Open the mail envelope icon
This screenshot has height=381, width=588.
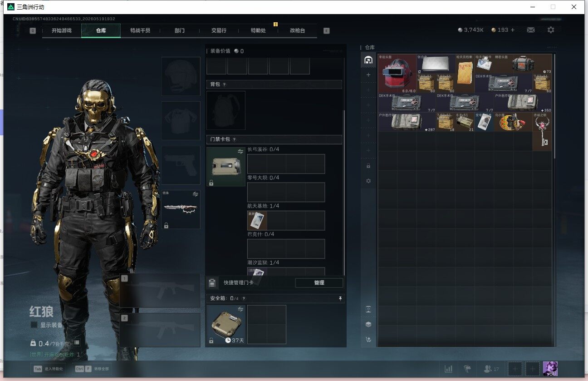pyautogui.click(x=530, y=30)
